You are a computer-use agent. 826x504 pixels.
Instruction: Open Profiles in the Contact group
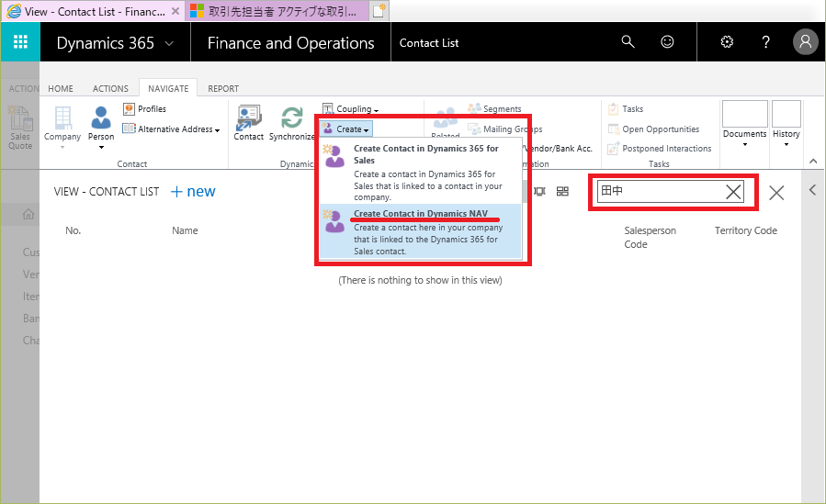click(145, 109)
